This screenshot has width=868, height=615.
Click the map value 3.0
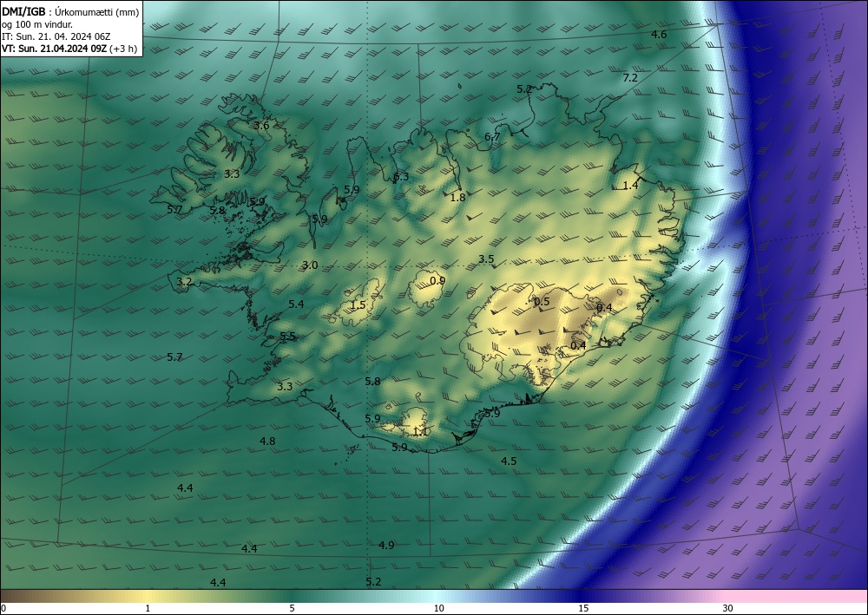pyautogui.click(x=310, y=265)
